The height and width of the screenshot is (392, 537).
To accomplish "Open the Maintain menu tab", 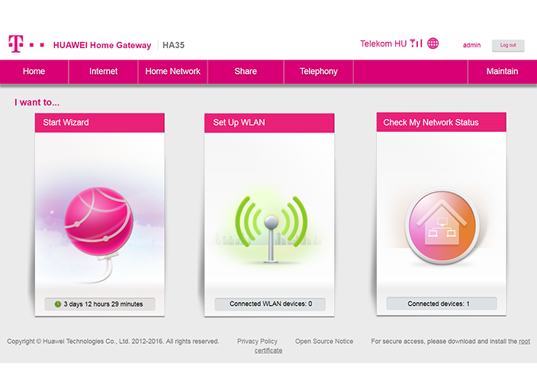I will (x=502, y=72).
